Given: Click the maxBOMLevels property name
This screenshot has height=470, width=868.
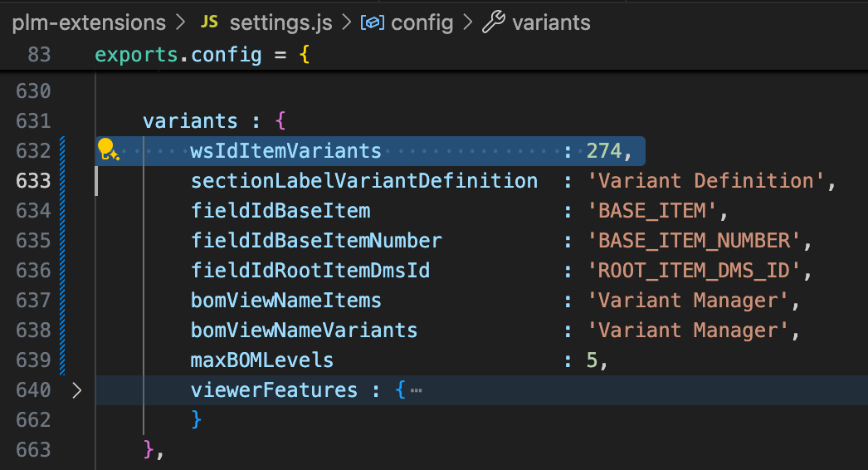Looking at the screenshot, I should pos(262,360).
